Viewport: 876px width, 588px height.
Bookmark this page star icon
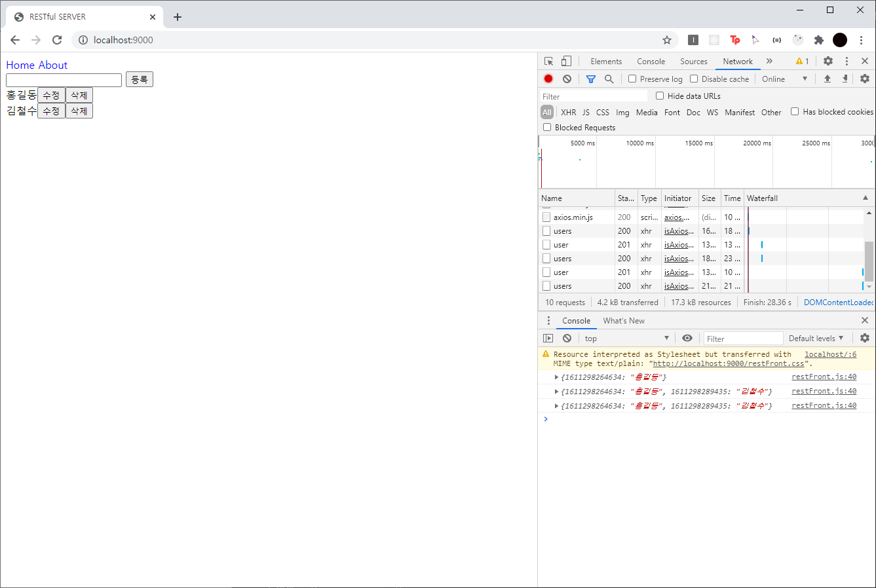(667, 40)
